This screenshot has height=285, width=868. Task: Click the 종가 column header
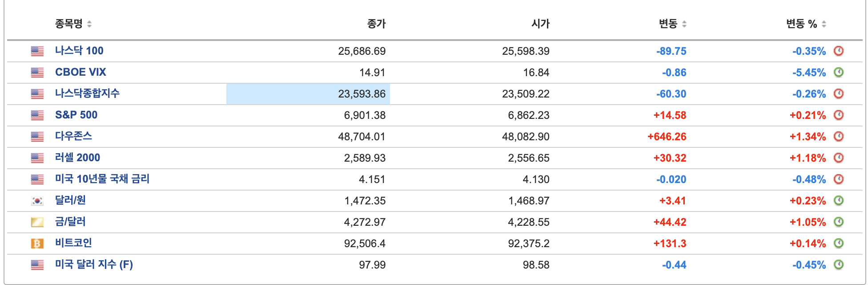tap(376, 24)
